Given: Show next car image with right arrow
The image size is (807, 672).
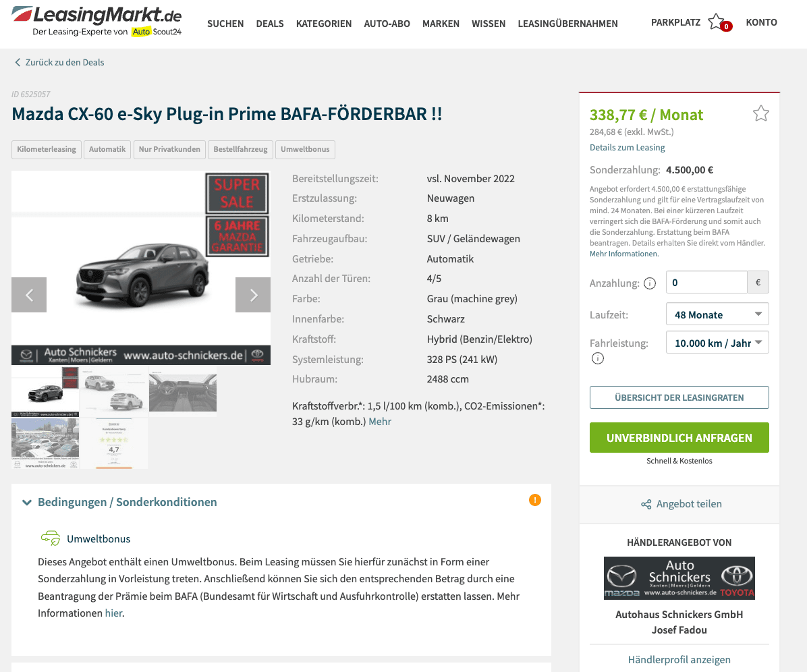Looking at the screenshot, I should 253,295.
